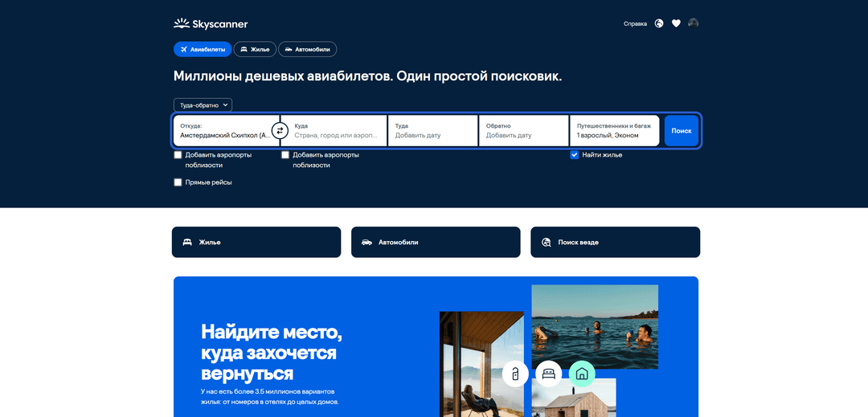
Task: Open regional settings globe icon
Action: 659,23
